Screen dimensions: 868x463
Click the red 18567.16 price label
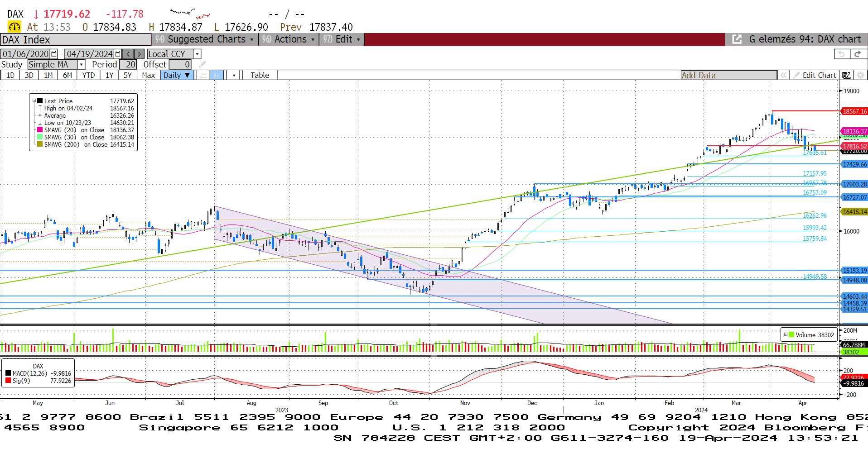854,111
